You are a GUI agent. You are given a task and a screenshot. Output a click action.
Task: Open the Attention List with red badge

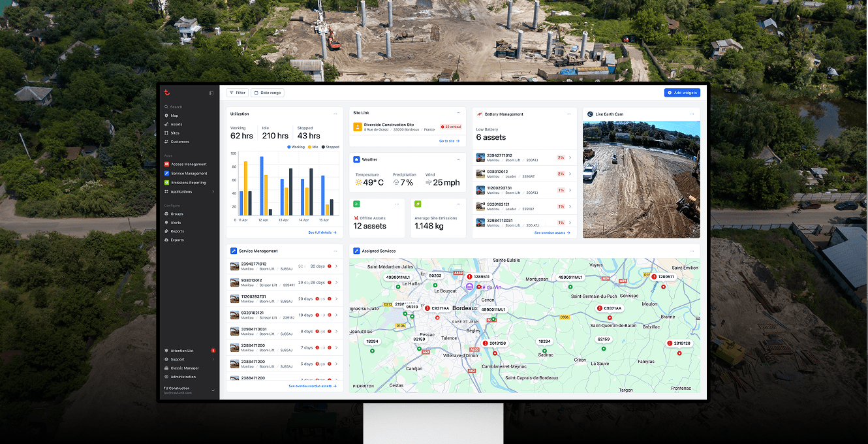[x=181, y=350]
